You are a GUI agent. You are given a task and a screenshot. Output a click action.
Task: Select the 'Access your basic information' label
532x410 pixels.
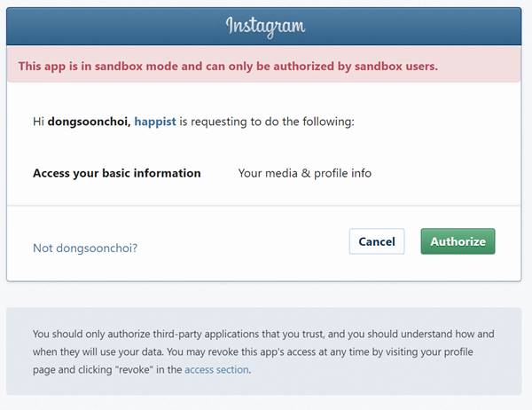pyautogui.click(x=116, y=173)
